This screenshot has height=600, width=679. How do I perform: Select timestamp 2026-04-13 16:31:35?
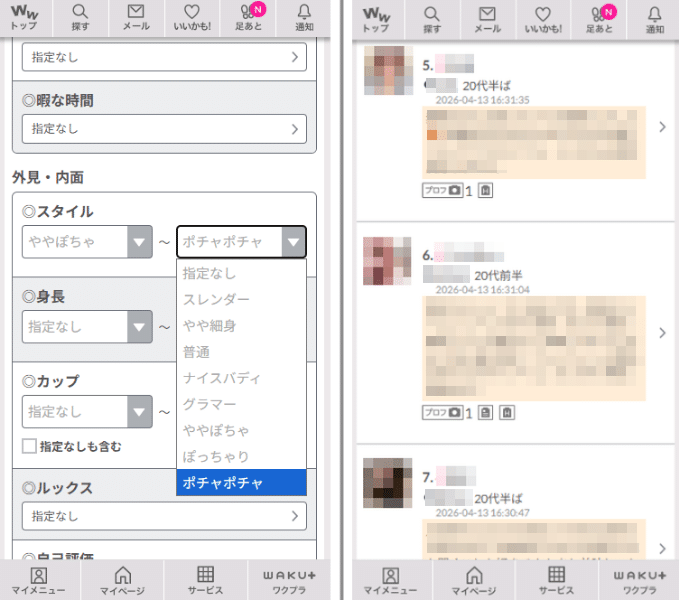click(x=482, y=100)
